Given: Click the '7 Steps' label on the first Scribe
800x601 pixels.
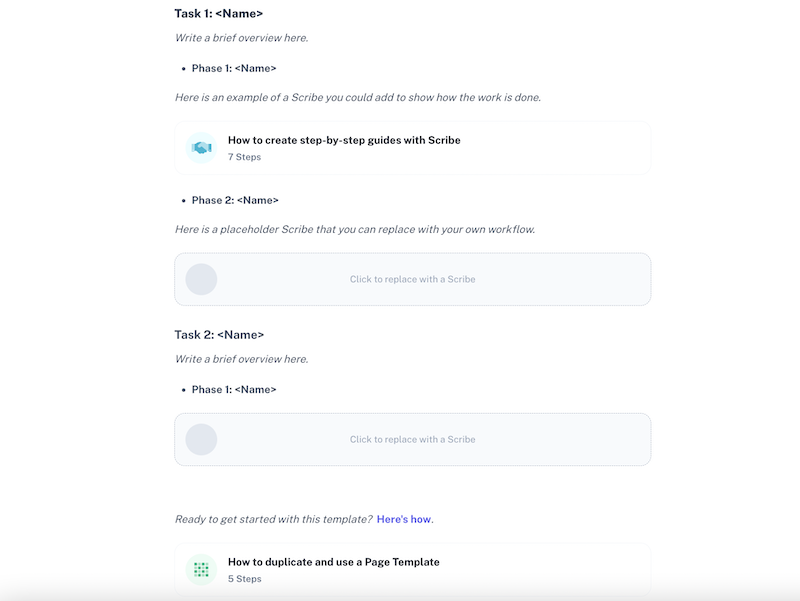Looking at the screenshot, I should [243, 156].
